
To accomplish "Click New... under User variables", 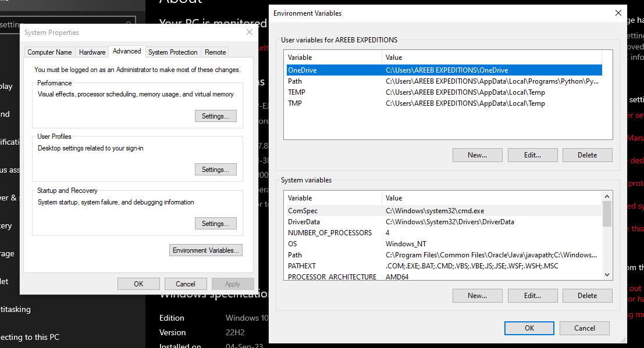I will click(477, 155).
